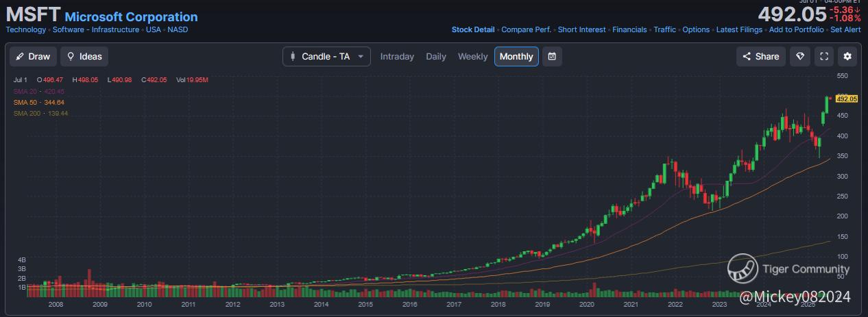The image size is (868, 317).
Task: Enter fullscreen chart mode
Action: [824, 57]
